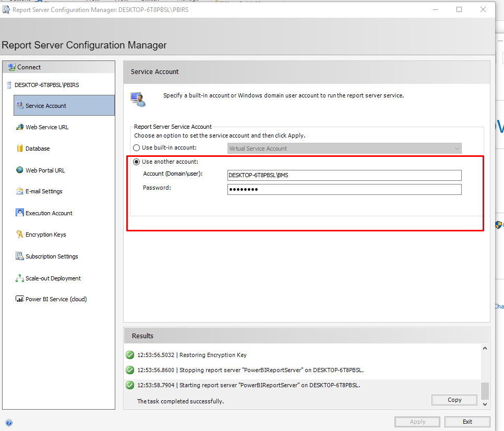Screen dimensions: 504x431
Task: Open the Web Portal URL page
Action: (x=45, y=170)
